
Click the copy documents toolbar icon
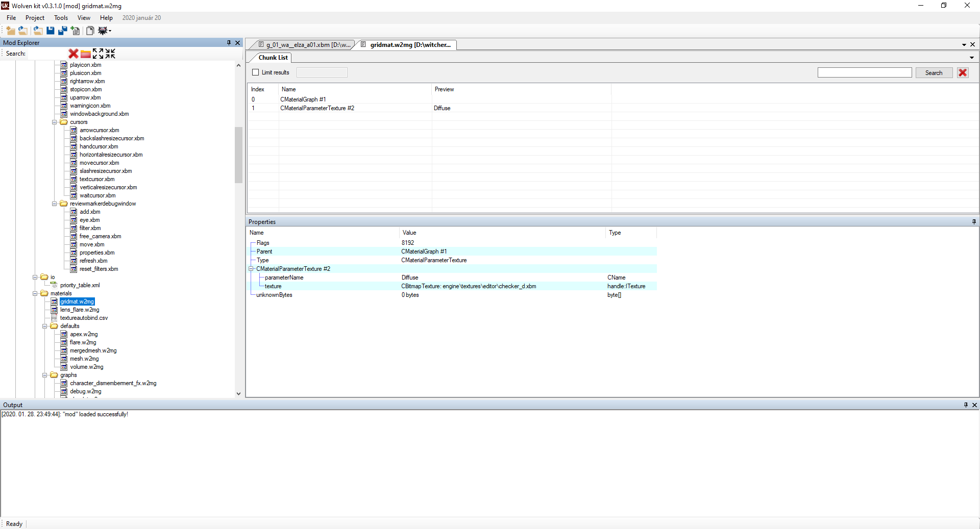tap(90, 31)
